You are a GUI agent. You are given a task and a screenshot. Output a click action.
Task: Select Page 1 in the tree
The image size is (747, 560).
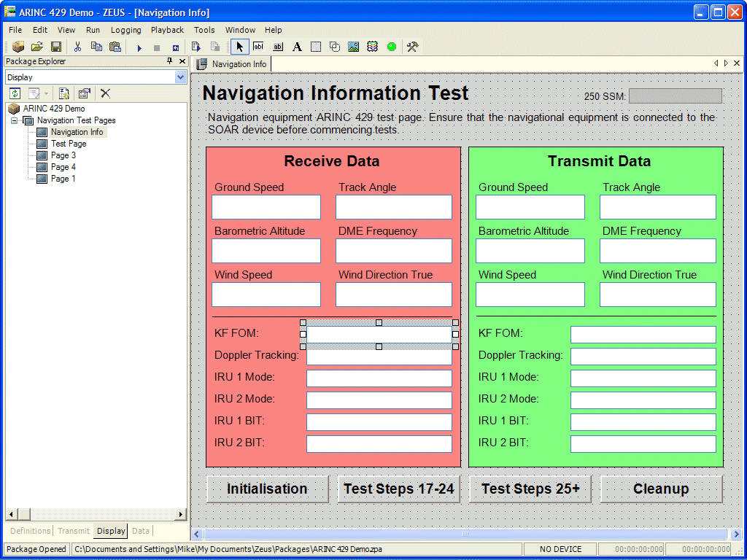pyautogui.click(x=63, y=179)
